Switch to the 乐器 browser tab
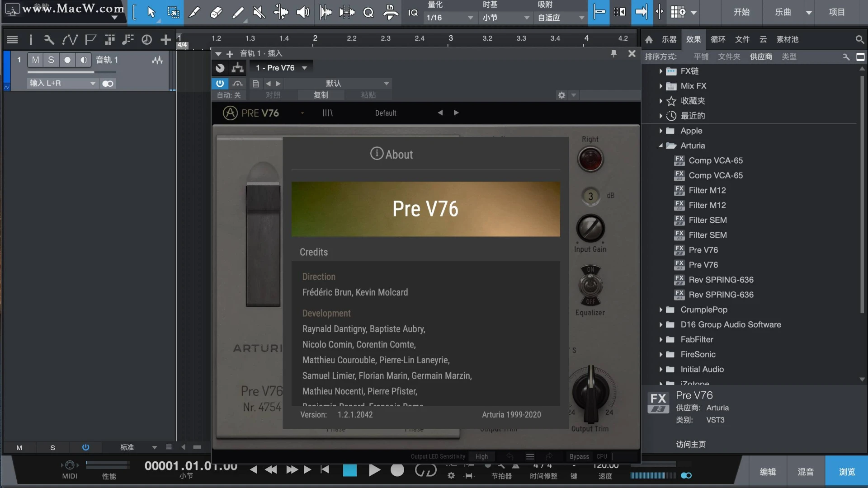The width and height of the screenshot is (868, 488). click(669, 40)
